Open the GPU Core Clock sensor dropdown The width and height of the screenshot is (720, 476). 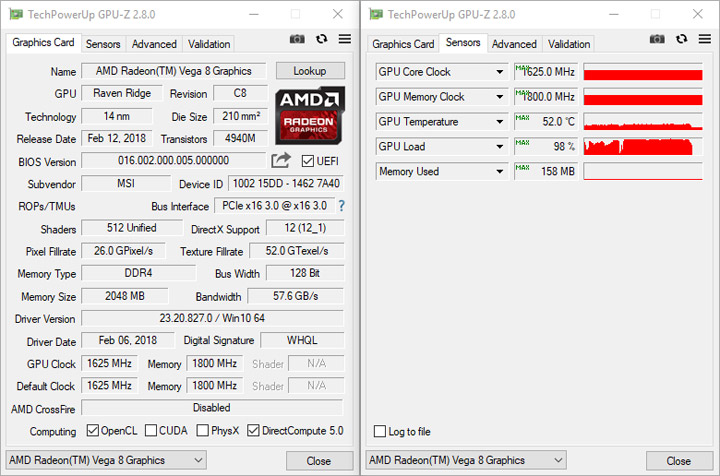coord(499,72)
